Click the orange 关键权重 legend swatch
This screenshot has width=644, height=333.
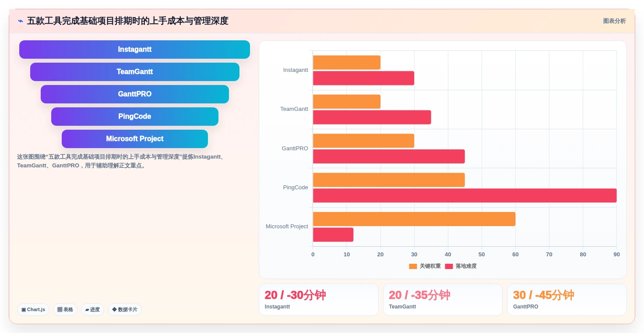[413, 266]
